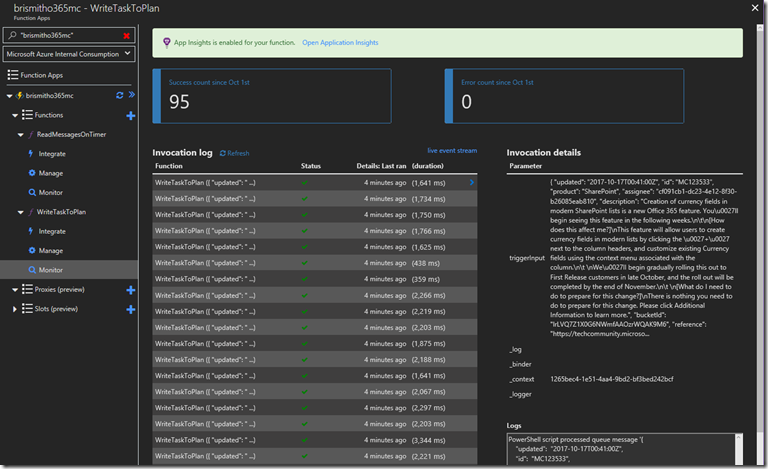Click Manage gear icon under ReadMessagesOnTimer

pos(32,173)
